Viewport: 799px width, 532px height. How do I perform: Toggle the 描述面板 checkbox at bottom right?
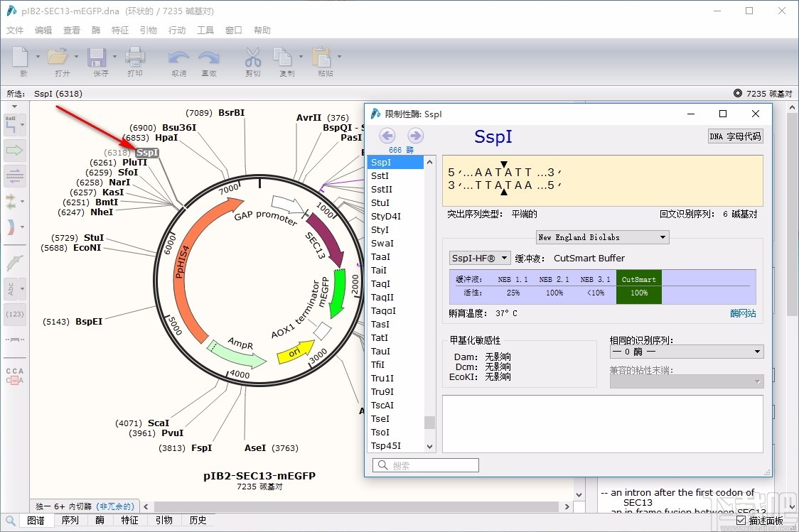[x=741, y=521]
